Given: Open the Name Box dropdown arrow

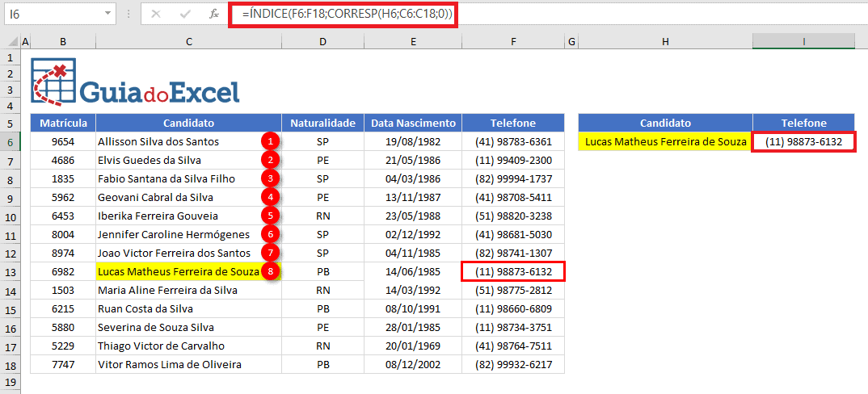Looking at the screenshot, I should [x=108, y=14].
